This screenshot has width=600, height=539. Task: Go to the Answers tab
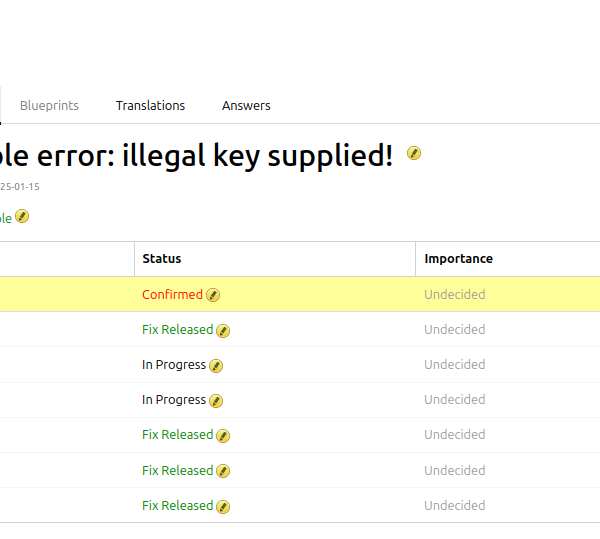click(246, 105)
